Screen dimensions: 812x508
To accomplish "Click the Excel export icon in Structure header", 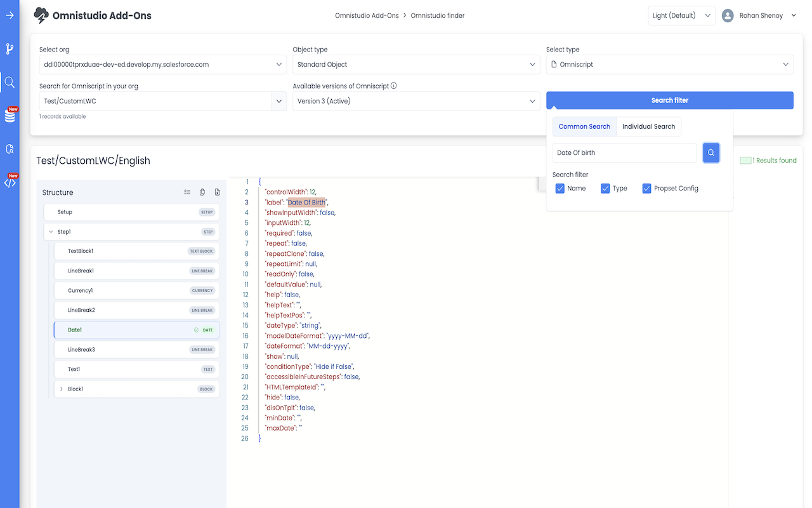I will (x=217, y=192).
